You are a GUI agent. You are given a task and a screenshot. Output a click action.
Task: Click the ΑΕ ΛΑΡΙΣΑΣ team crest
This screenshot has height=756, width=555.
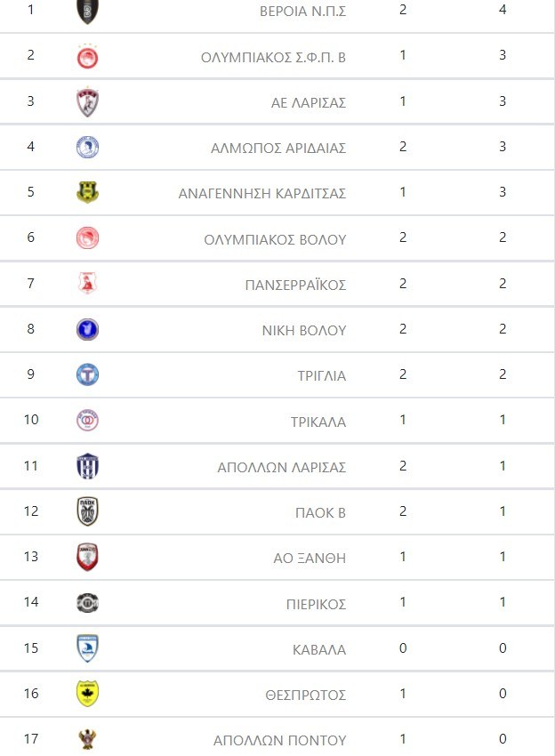87,102
